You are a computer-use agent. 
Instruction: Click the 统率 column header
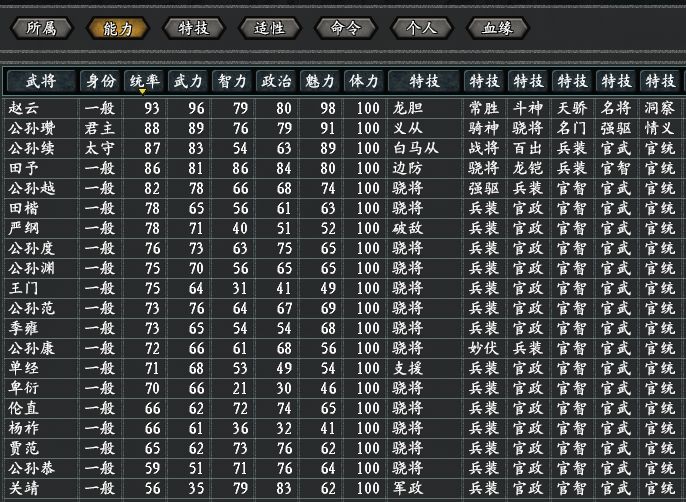pos(144,81)
